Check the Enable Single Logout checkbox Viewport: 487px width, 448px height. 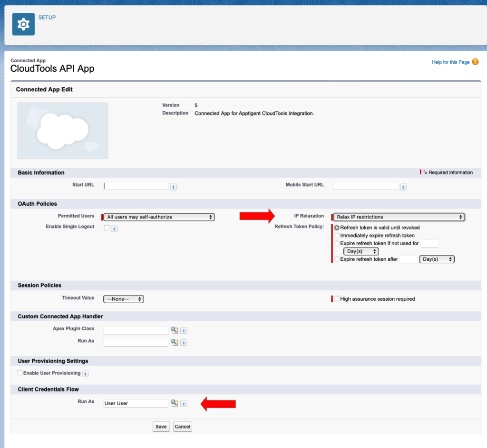click(x=107, y=228)
